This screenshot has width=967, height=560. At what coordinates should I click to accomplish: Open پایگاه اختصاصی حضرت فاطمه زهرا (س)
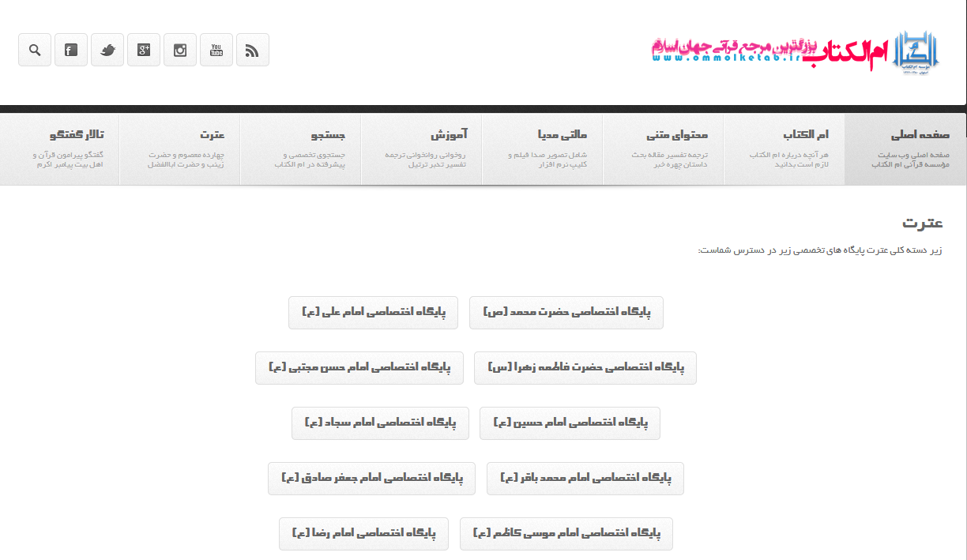tap(585, 368)
